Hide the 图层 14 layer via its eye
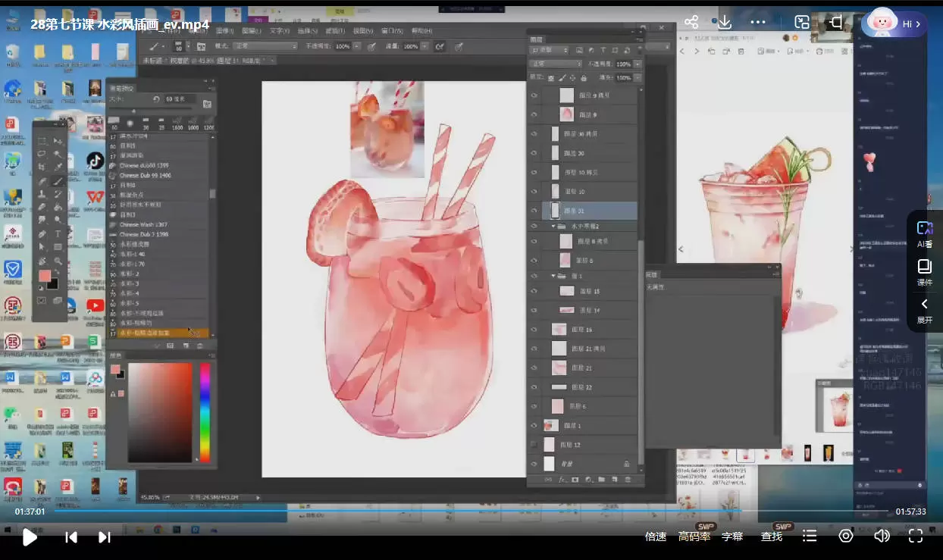Screen dimensions: 943x560 coord(534,310)
